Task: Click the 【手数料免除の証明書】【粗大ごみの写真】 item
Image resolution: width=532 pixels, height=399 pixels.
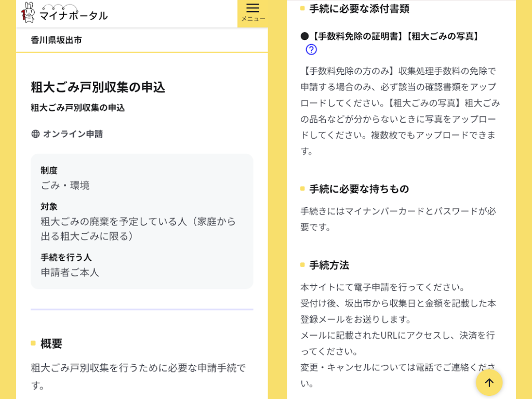Action: click(x=395, y=36)
